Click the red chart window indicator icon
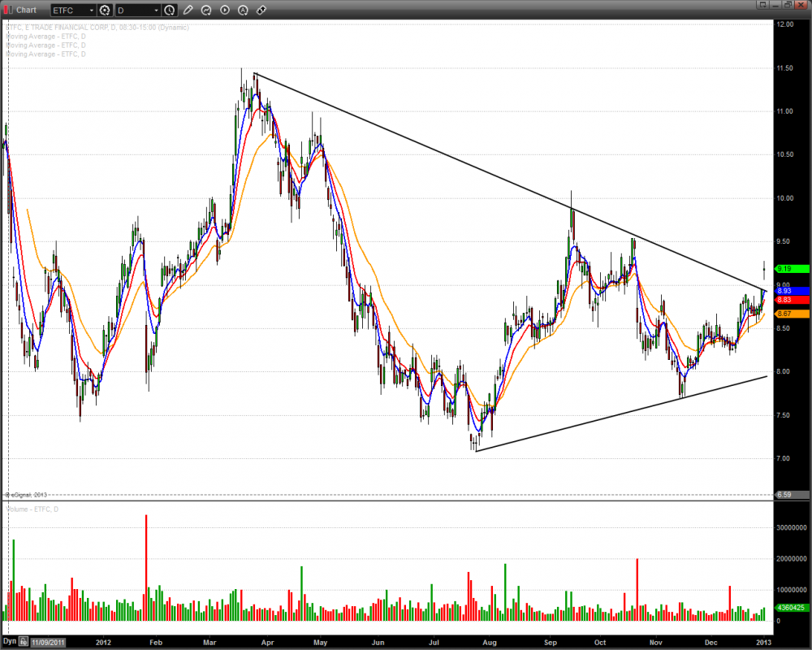The width and height of the screenshot is (812, 650). [x=7, y=10]
